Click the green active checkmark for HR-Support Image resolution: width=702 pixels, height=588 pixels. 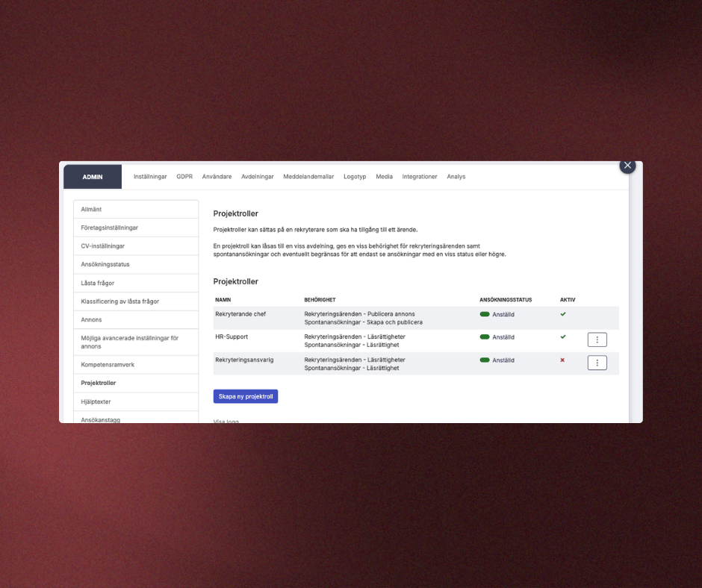point(563,337)
